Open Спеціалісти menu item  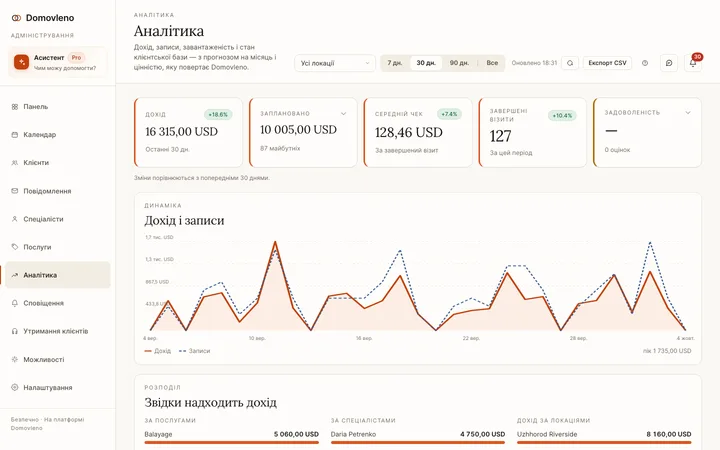[58, 219]
